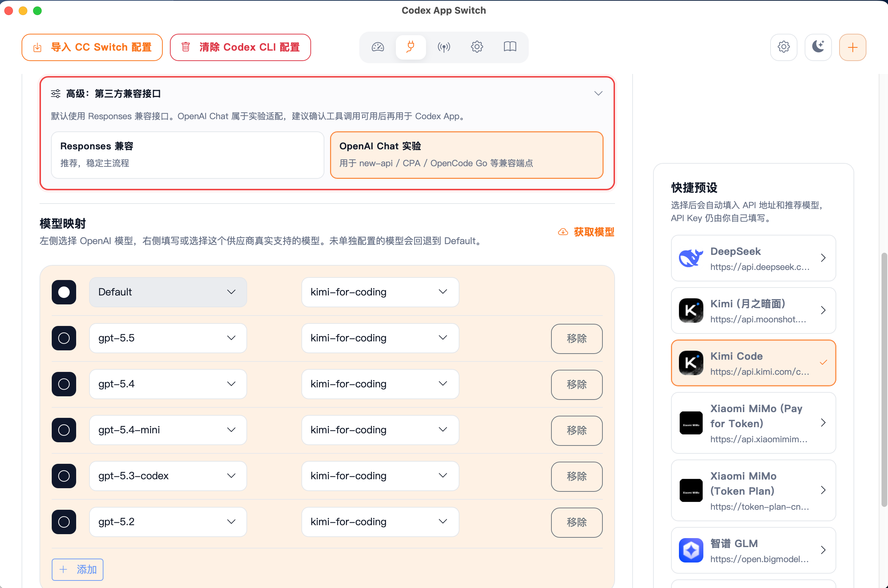This screenshot has height=588, width=888.
Task: Open the gpt-5.4 model dropdown
Action: [x=168, y=384]
